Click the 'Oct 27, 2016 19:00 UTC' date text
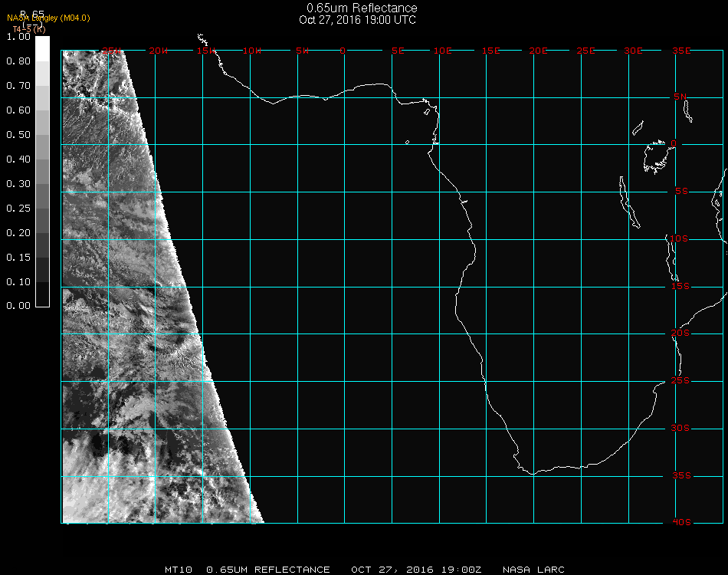The width and height of the screenshot is (728, 575). coord(358,20)
